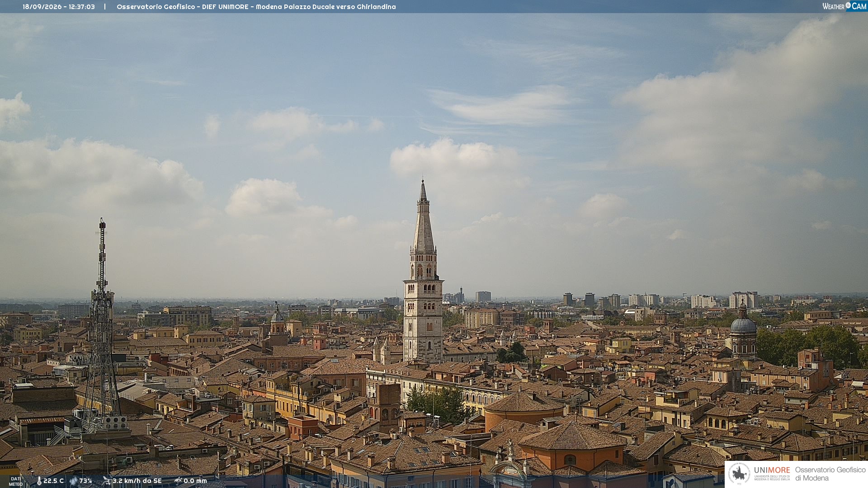
Task: Click the thermometer temperature icon
Action: [39, 481]
